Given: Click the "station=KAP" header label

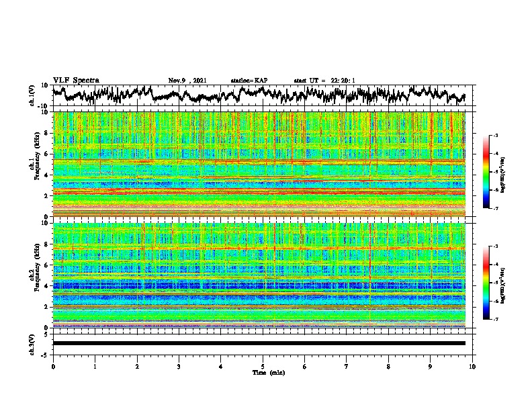Looking at the screenshot, I should [249, 81].
